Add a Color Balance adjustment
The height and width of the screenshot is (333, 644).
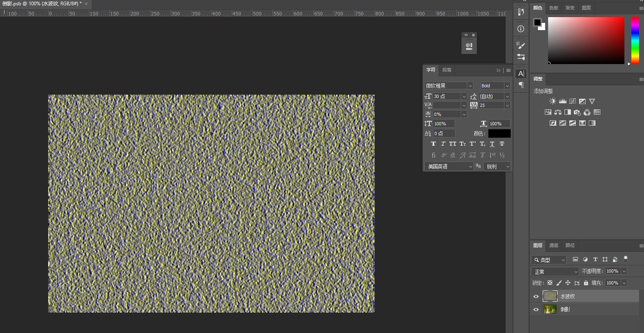pos(558,112)
